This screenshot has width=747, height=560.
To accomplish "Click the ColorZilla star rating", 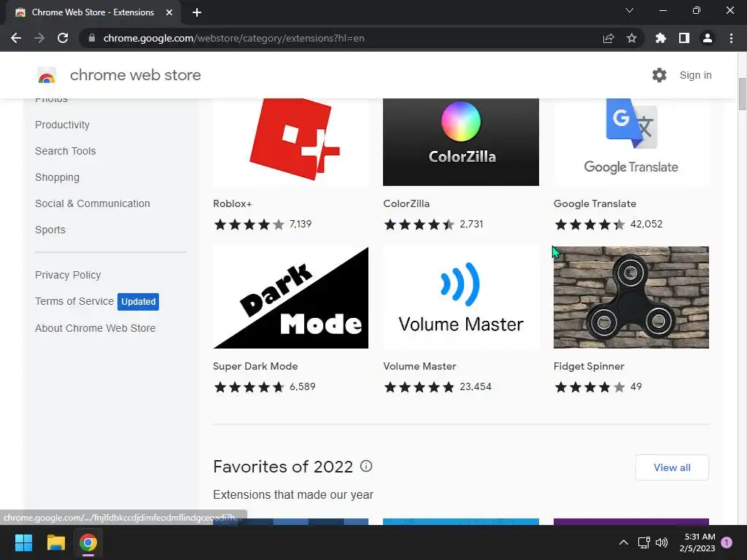I will pos(419,225).
